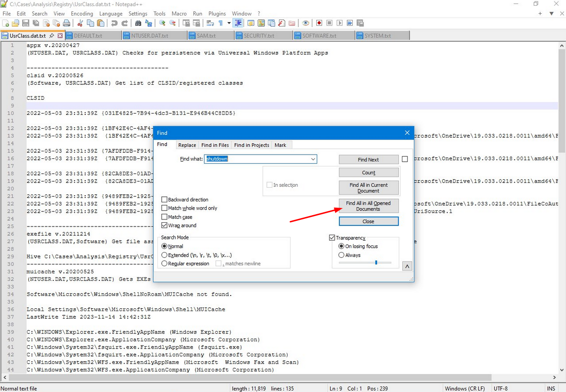Open the Find what history dropdown
This screenshot has width=566, height=392.
pos(313,159)
